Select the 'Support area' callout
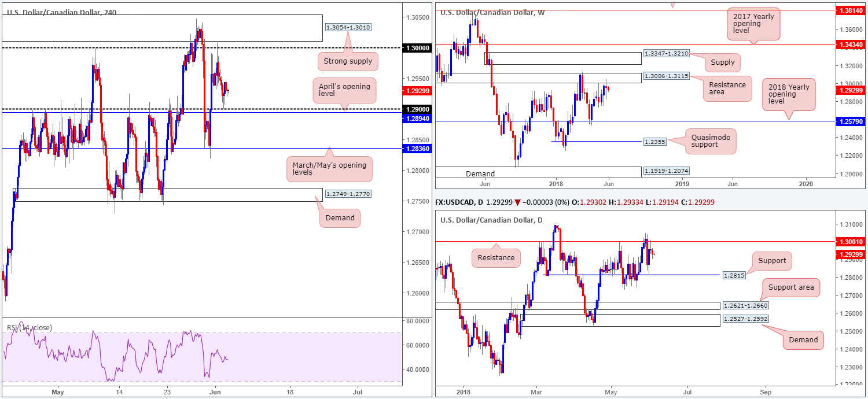This screenshot has height=399, width=868. 791,287
